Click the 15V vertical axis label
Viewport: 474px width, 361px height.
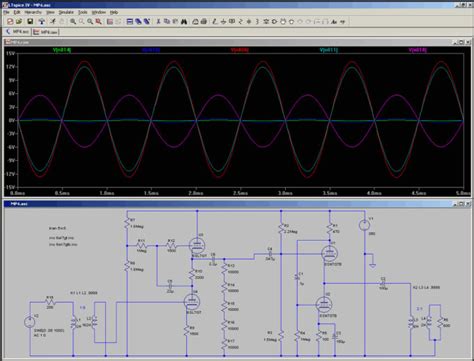pyautogui.click(x=10, y=53)
